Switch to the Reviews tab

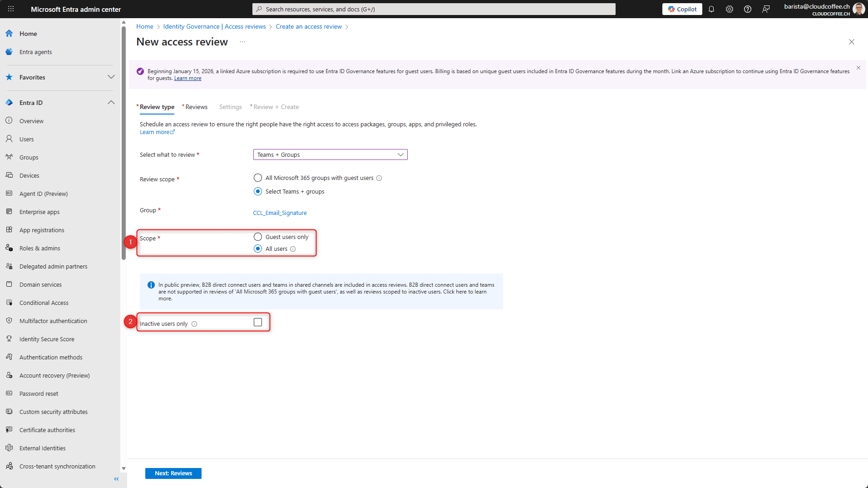click(x=196, y=107)
